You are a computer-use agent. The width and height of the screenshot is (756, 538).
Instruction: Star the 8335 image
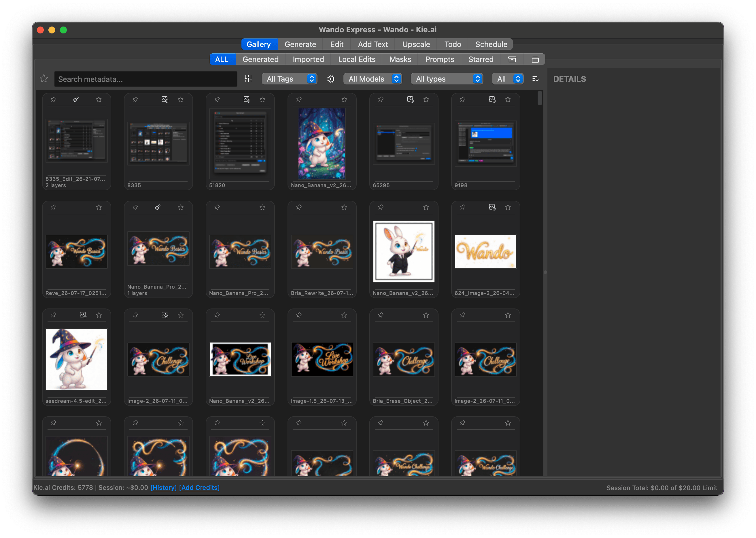pos(180,99)
